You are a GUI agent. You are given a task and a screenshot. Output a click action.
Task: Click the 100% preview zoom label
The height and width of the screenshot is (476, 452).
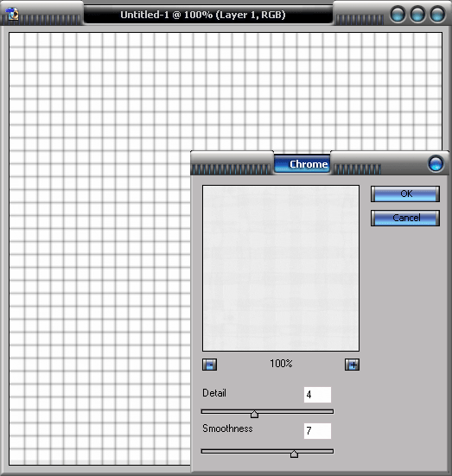point(281,364)
